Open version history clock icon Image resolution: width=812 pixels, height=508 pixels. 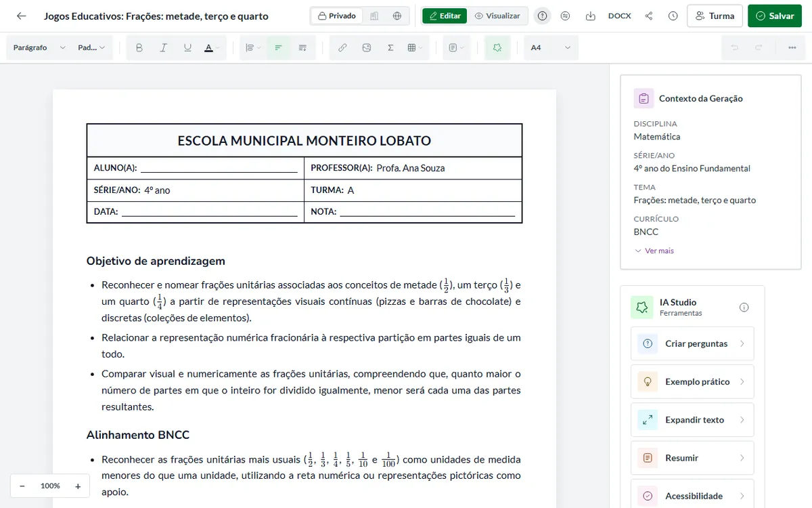click(673, 16)
